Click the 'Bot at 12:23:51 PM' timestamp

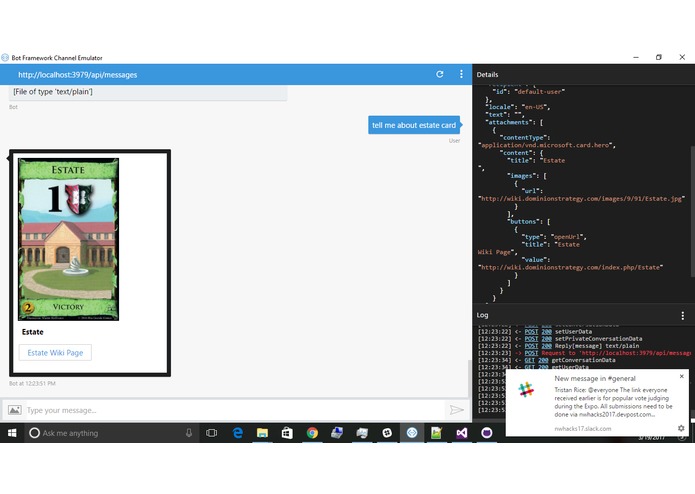[x=32, y=383]
